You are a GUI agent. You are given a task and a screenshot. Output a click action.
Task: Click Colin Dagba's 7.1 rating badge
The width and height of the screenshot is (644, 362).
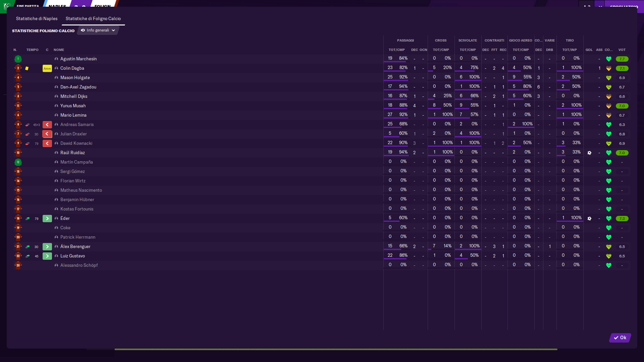click(x=622, y=68)
